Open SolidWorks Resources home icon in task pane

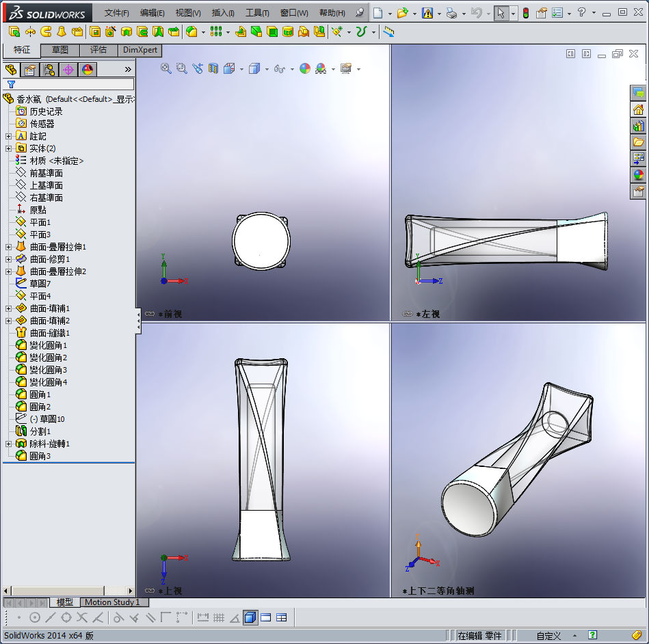pos(638,109)
